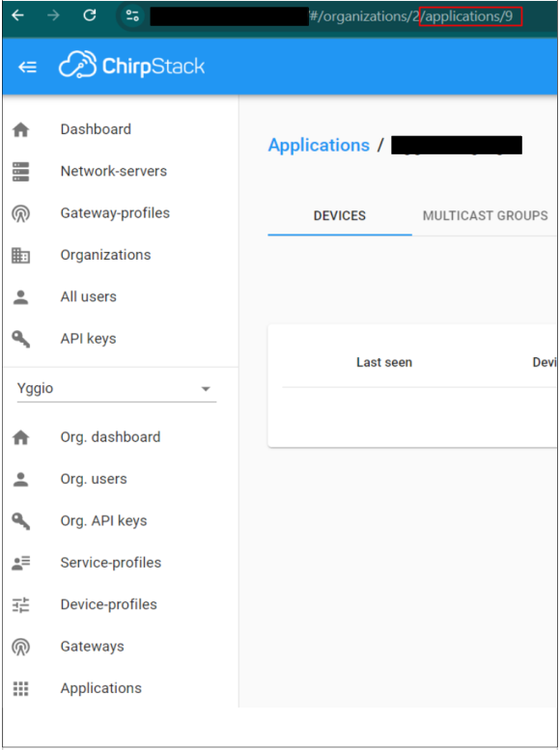Screen dimensions: 560x750
Task: Select Gateway-profiles in the sidebar
Action: [x=115, y=213]
